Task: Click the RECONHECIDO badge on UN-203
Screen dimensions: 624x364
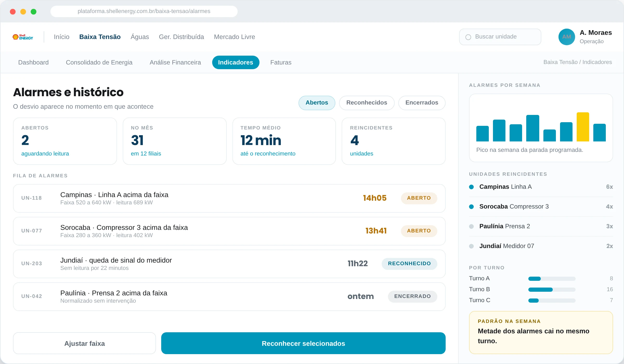Action: point(409,264)
